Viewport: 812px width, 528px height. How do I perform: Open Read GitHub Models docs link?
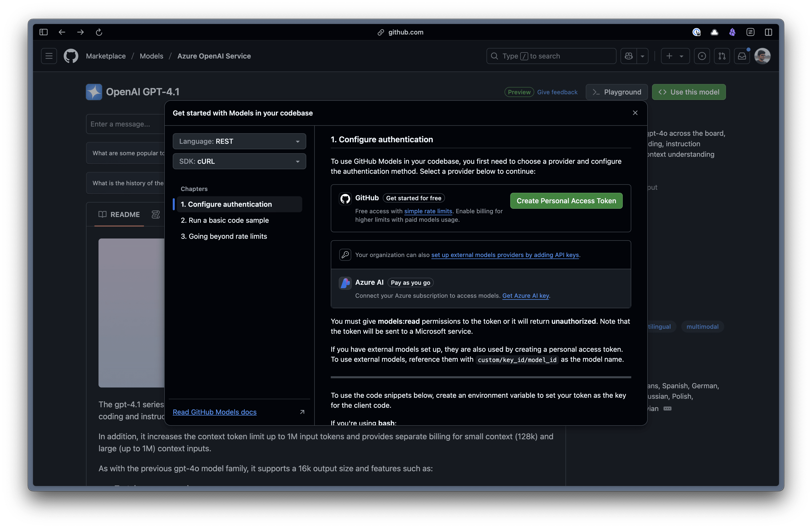click(214, 412)
